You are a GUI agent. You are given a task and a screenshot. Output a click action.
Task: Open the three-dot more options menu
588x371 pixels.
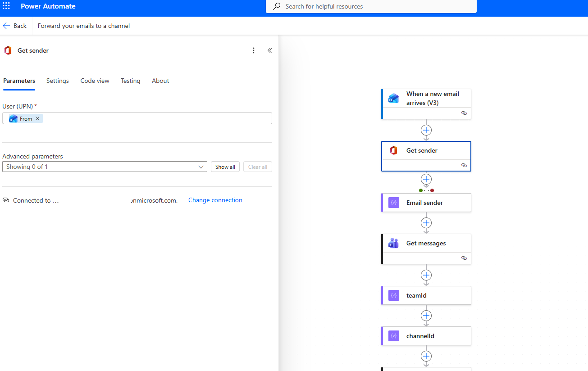254,50
